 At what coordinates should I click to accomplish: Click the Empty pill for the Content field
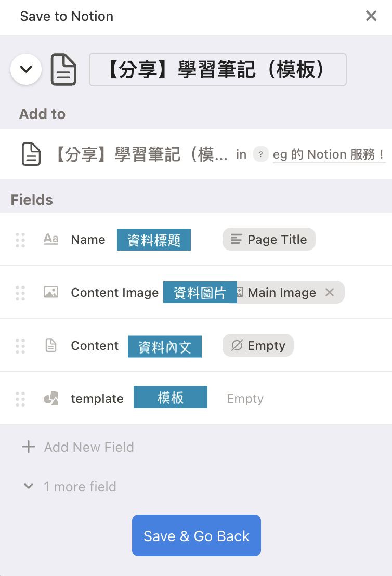(258, 345)
